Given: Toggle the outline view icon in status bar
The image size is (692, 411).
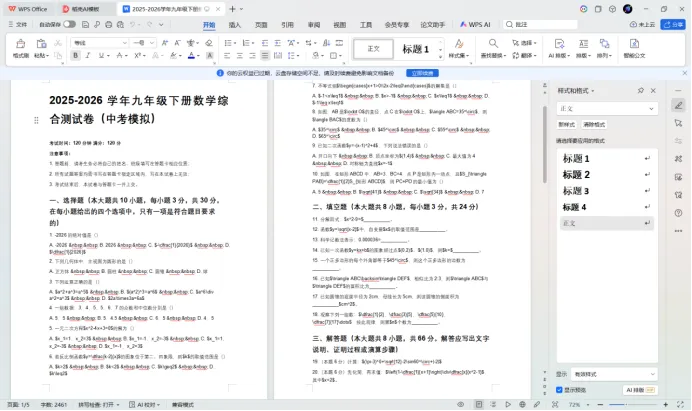Looking at the screenshot, I should pyautogui.click(x=493, y=404).
